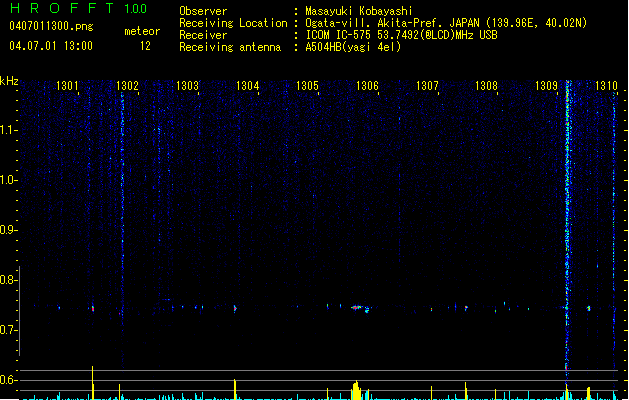
Task: Click the 0.9 kHz frequency label
Action: (x=8, y=230)
